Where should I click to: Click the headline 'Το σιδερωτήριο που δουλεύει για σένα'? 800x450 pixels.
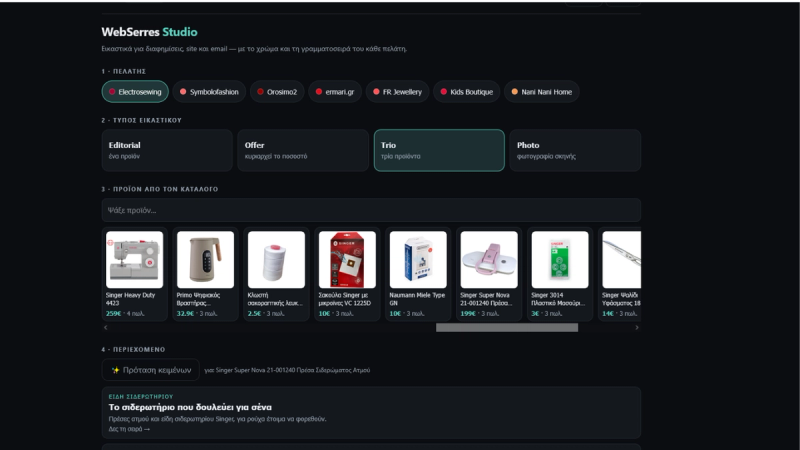click(x=190, y=407)
